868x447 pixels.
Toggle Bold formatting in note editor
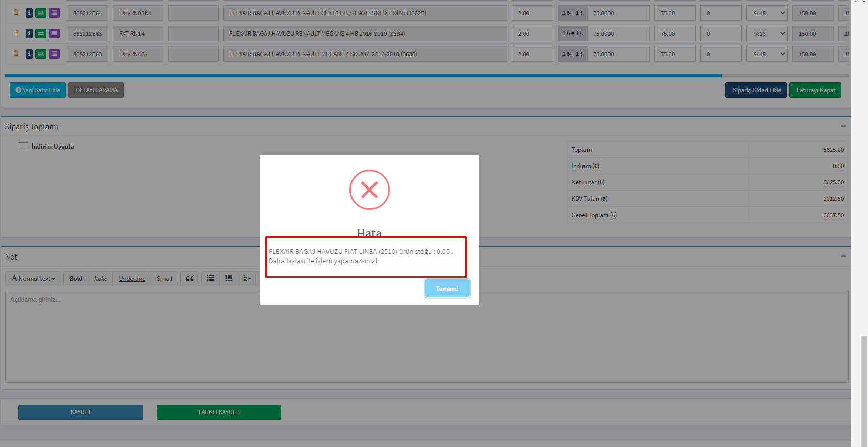(76, 279)
